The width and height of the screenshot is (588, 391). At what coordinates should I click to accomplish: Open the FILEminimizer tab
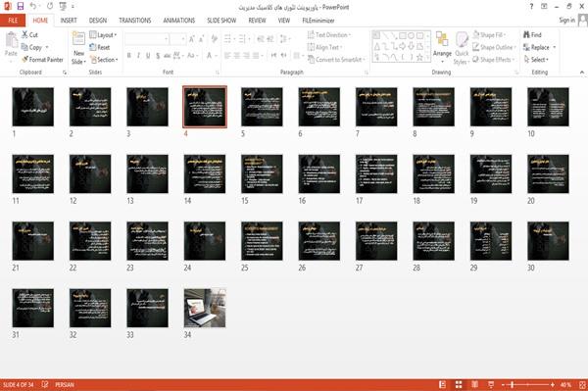318,21
